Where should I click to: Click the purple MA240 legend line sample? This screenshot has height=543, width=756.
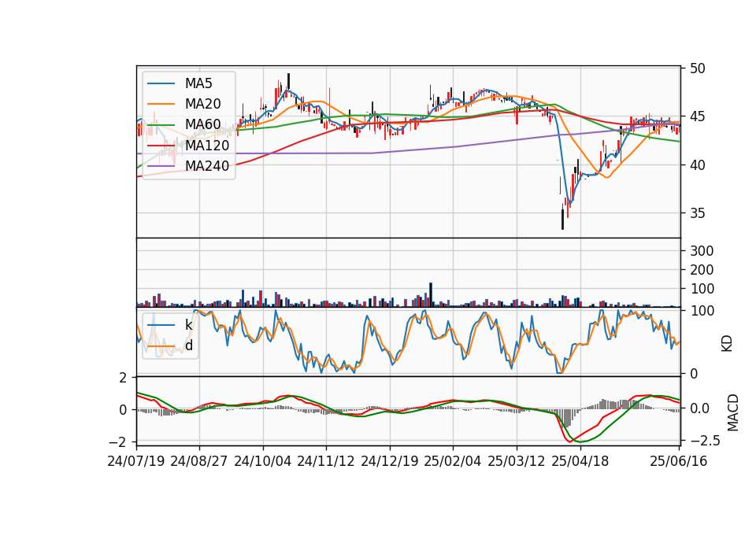(x=161, y=166)
